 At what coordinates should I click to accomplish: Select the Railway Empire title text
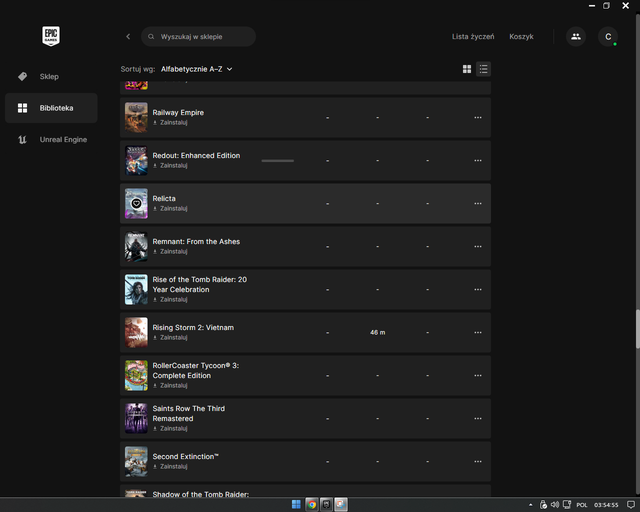point(178,112)
